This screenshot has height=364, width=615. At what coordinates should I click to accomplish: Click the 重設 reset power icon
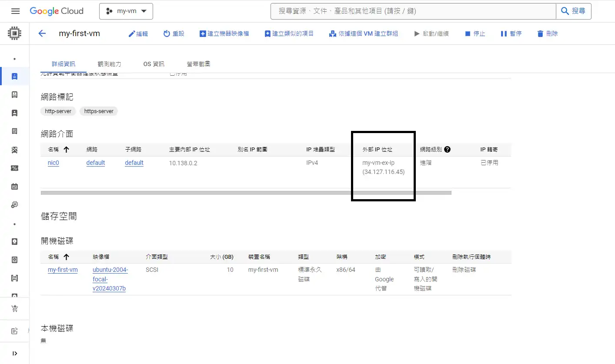167,33
